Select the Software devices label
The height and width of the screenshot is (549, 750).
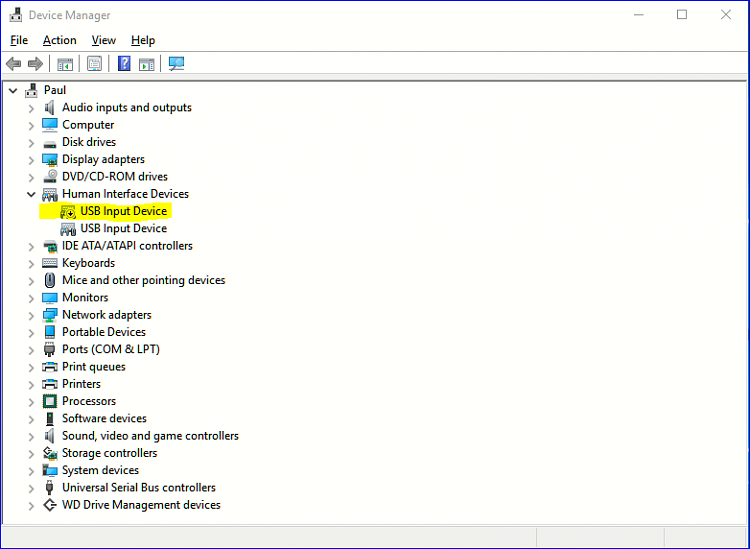[104, 418]
